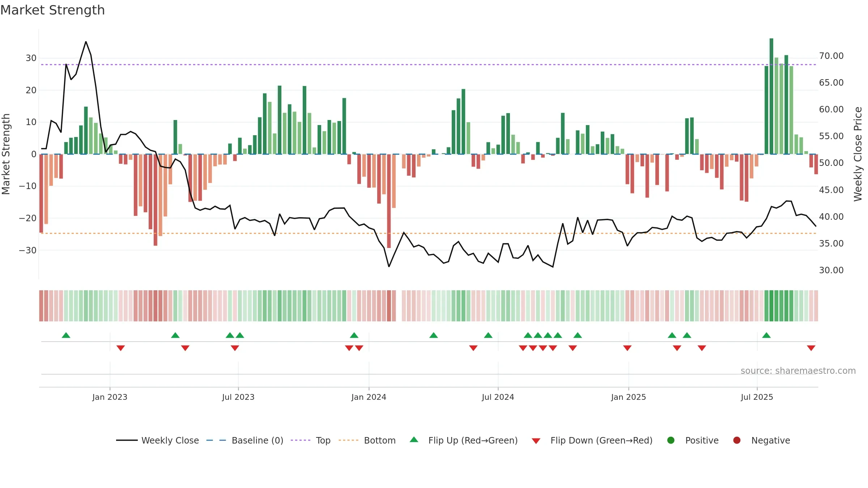Screen dimensions: 868x488
Task: Click the red flip-down marker at Jan 2025
Action: click(x=627, y=348)
